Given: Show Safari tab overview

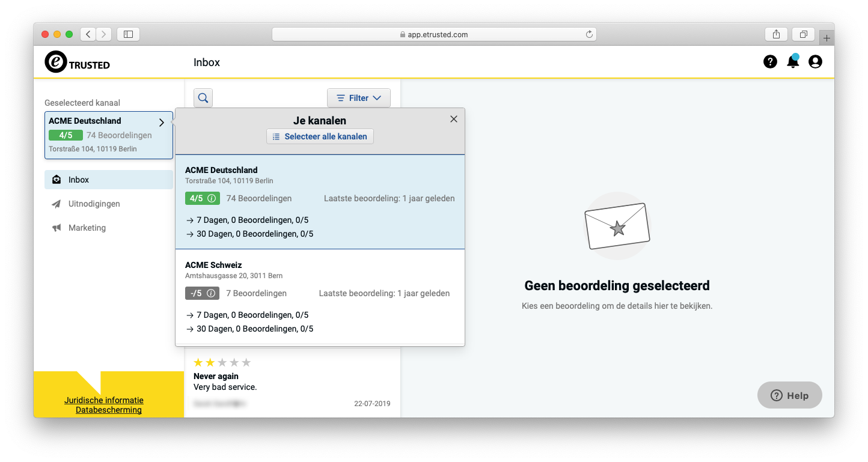Looking at the screenshot, I should pos(804,34).
